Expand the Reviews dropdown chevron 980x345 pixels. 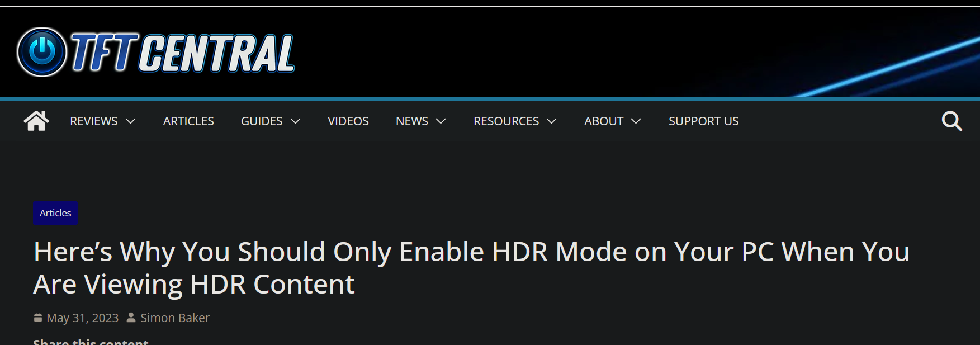pyautogui.click(x=131, y=121)
